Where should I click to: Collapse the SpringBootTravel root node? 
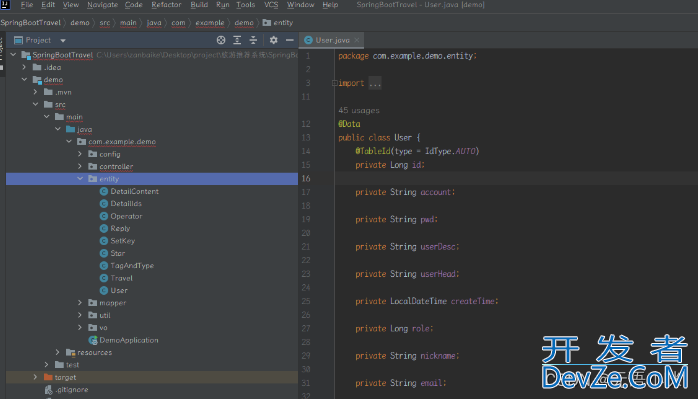[x=13, y=55]
